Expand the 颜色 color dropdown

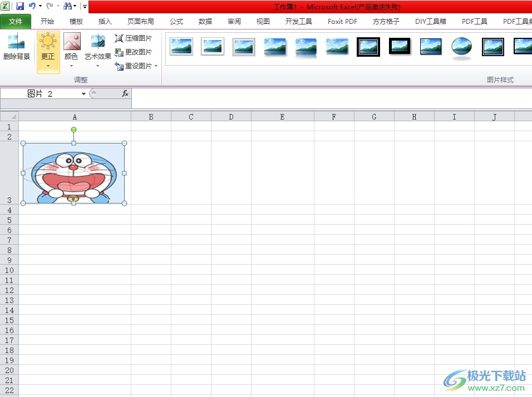71,66
